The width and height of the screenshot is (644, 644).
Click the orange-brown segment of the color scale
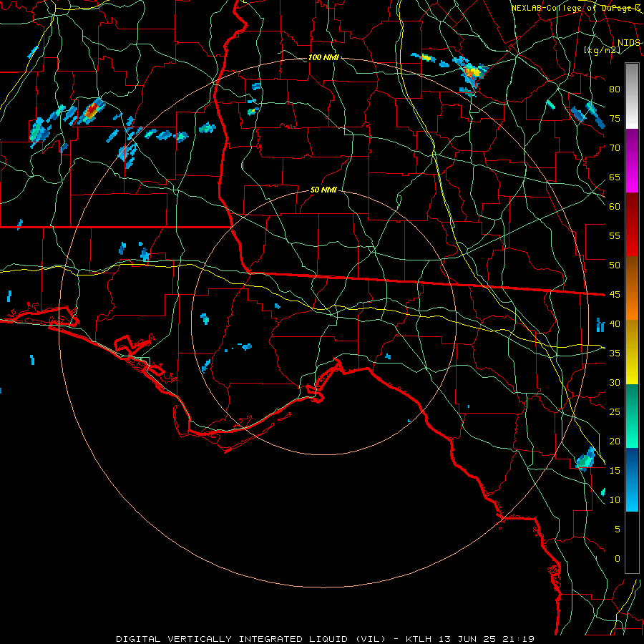point(632,288)
